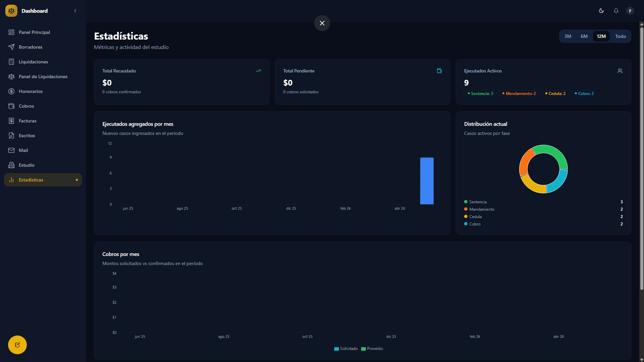
Task: Click the wallet icon on Total Pendiente
Action: (439, 71)
